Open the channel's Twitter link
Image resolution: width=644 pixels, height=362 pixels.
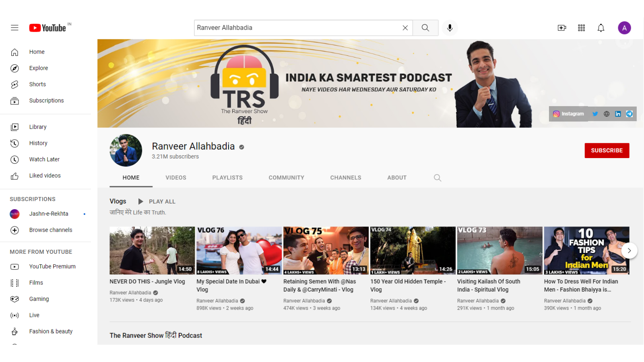(595, 114)
